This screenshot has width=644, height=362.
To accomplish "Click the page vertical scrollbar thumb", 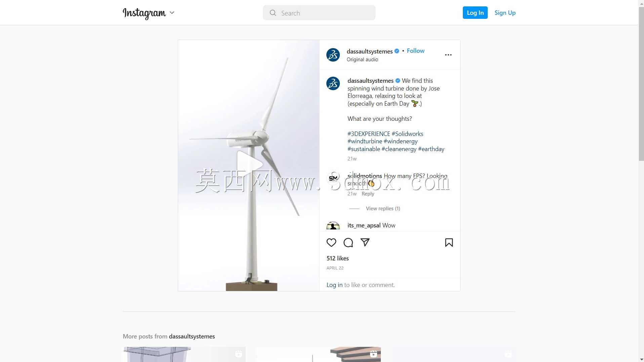I will 641,84.
